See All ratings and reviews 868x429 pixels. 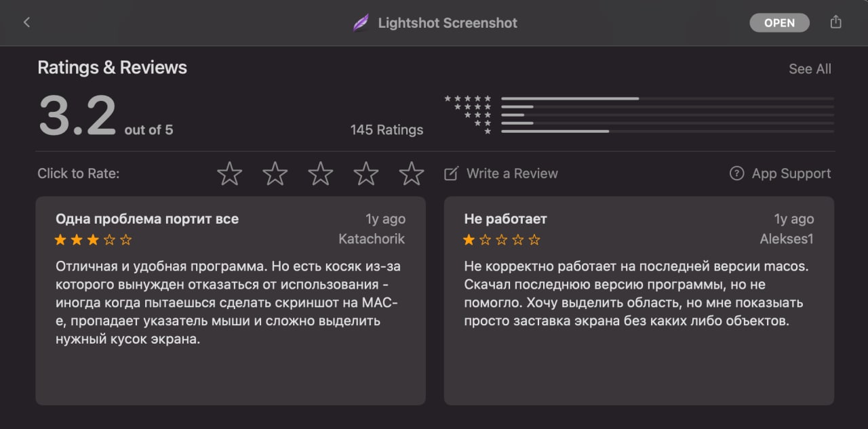click(x=810, y=69)
